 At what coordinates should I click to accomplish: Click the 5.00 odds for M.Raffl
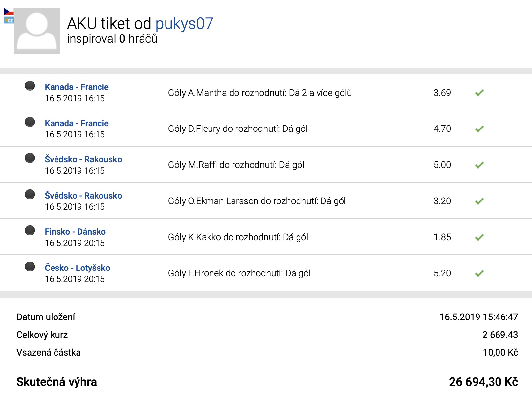pos(442,165)
